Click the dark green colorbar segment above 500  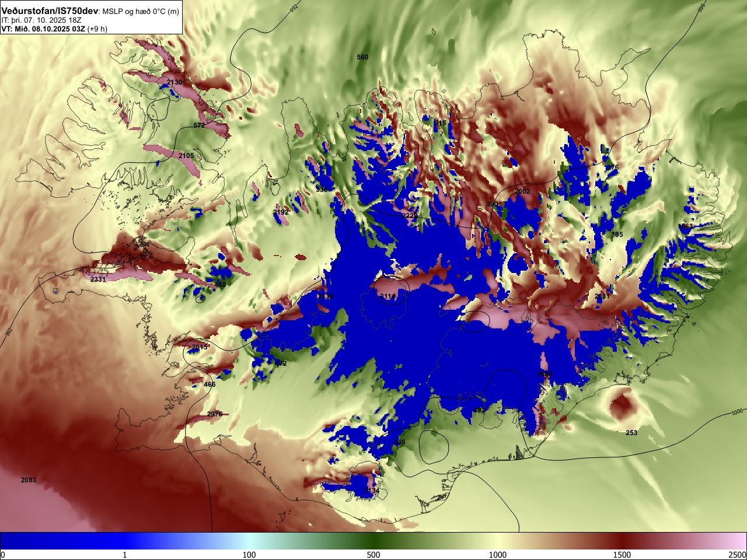click(x=373, y=541)
